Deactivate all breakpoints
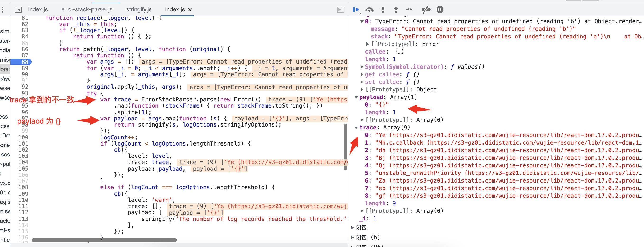 [426, 9]
